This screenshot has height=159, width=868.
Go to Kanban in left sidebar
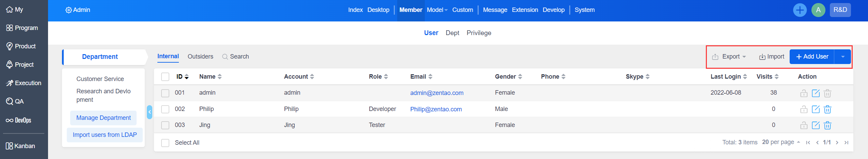click(20, 146)
